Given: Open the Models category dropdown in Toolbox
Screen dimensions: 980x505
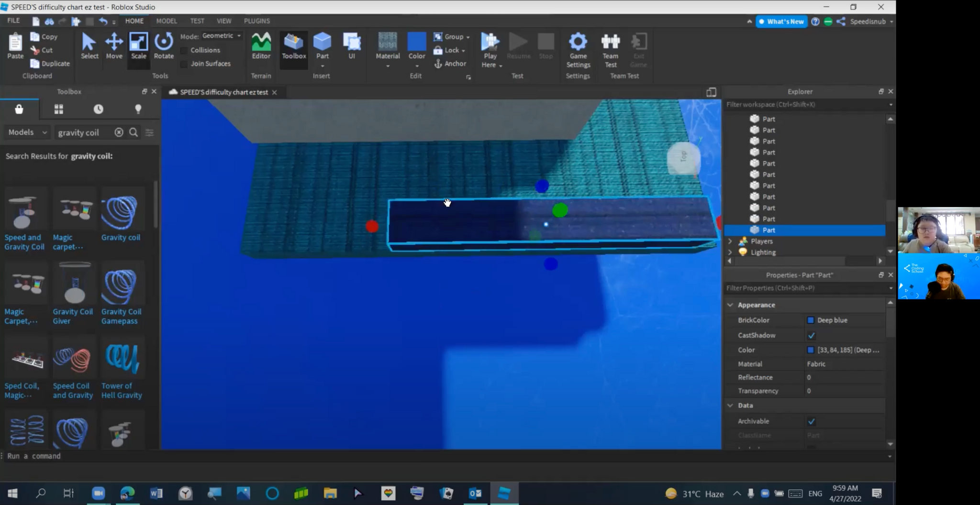Looking at the screenshot, I should (27, 132).
